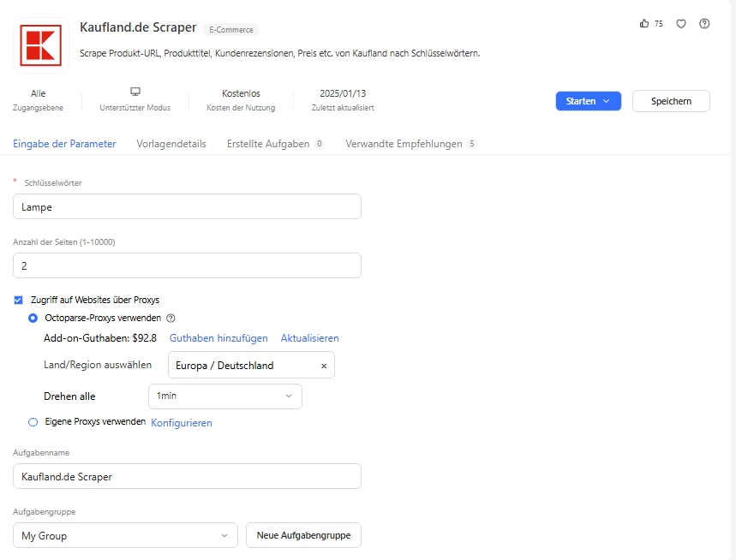Click the Kostenlos usage cost text
Viewport: 736px width, 560px height.
click(x=241, y=93)
